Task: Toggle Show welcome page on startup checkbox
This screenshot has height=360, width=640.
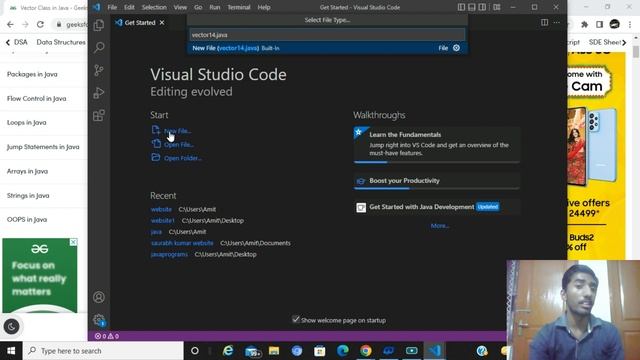Action: point(296,319)
